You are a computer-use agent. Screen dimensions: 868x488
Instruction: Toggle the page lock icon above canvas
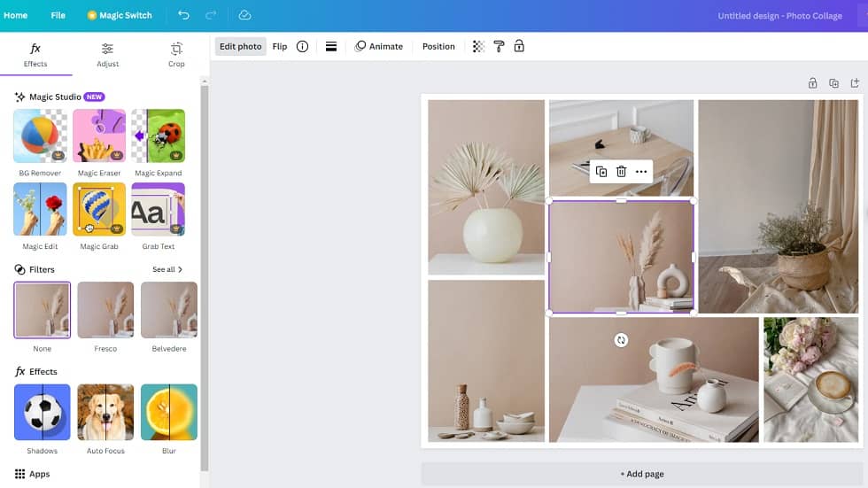click(x=813, y=83)
